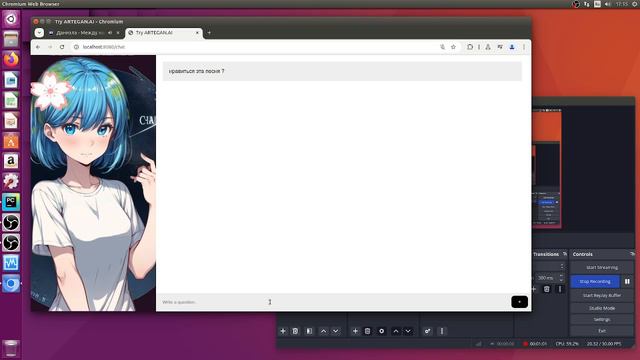640x360 pixels.
Task: Focus the 'Write a question' input field
Action: click(x=333, y=302)
